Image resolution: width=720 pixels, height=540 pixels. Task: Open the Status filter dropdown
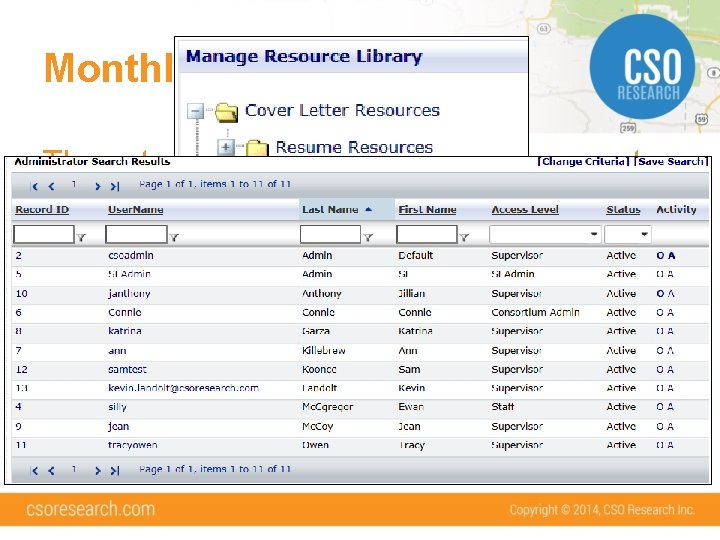point(644,234)
